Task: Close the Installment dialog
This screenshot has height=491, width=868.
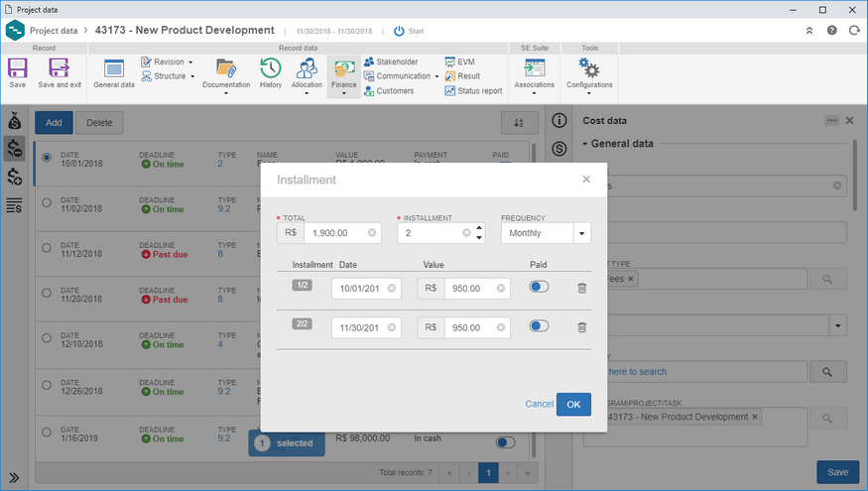Action: click(586, 180)
